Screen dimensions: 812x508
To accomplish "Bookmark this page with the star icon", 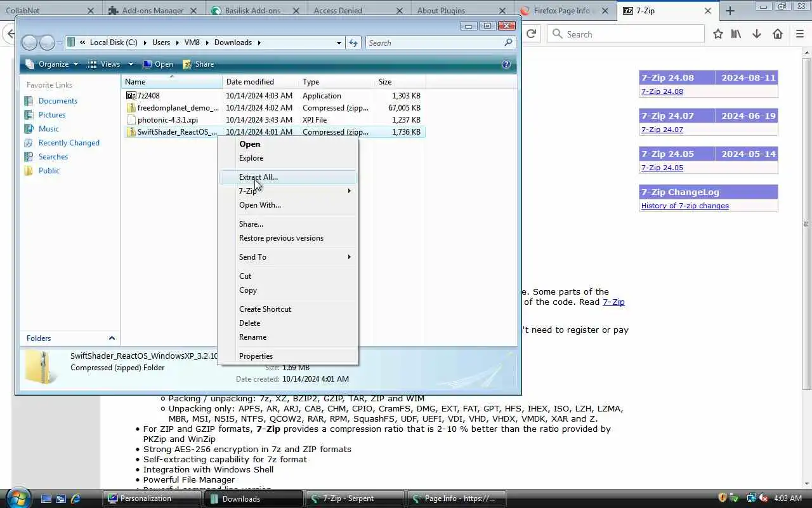I will point(718,34).
